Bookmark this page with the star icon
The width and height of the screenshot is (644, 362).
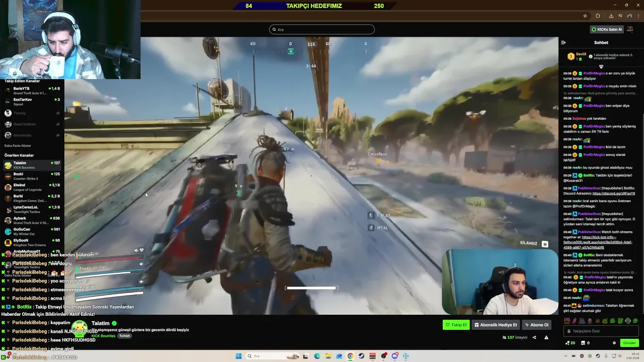pyautogui.click(x=585, y=16)
